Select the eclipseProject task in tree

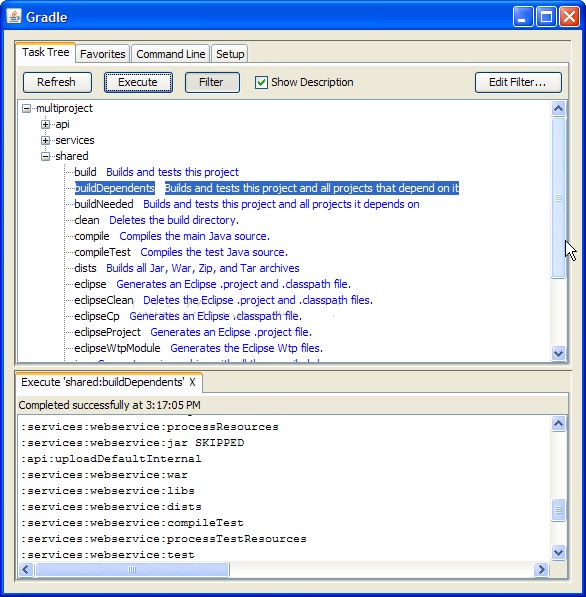point(107,332)
